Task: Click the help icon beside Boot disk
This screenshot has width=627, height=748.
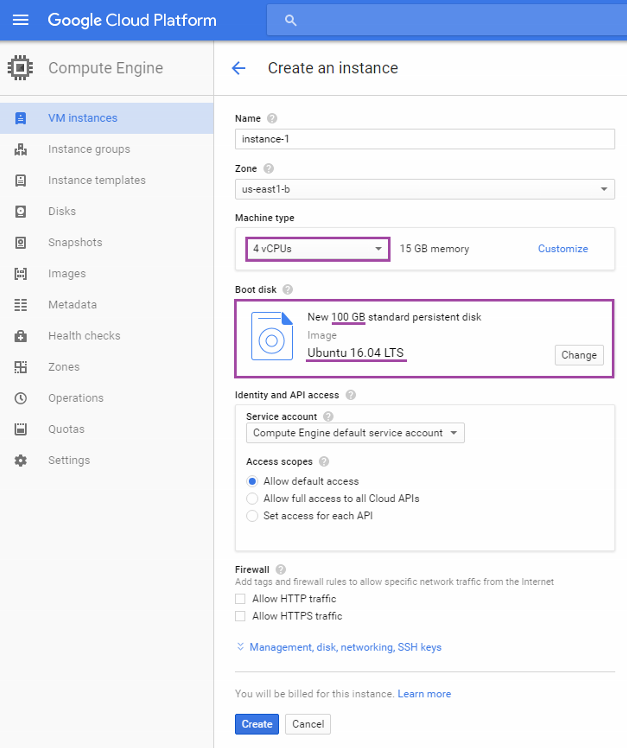Action: (287, 290)
